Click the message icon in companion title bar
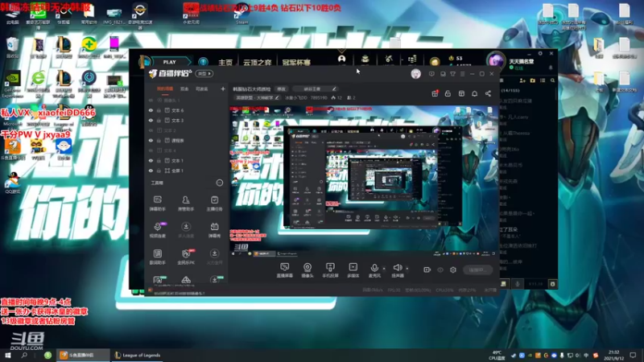 click(431, 74)
